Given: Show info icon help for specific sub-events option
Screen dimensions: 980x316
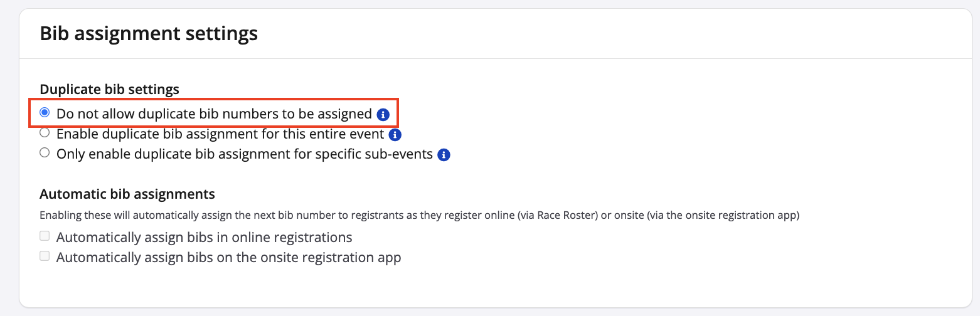Looking at the screenshot, I should [444, 155].
